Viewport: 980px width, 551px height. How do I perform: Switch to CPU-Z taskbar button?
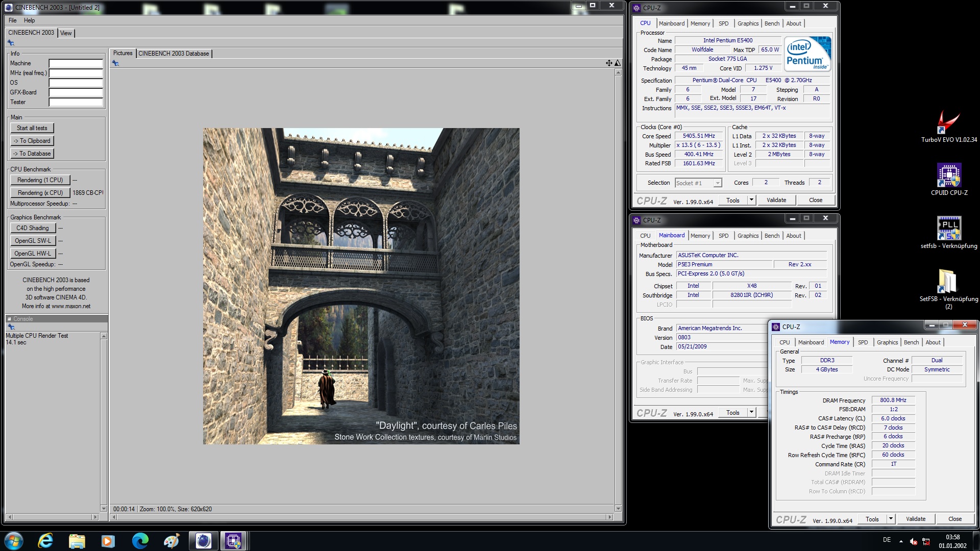234,541
